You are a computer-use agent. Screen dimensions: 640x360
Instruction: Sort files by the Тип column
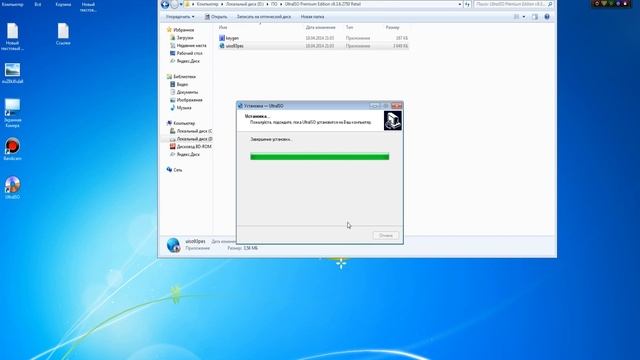point(349,27)
